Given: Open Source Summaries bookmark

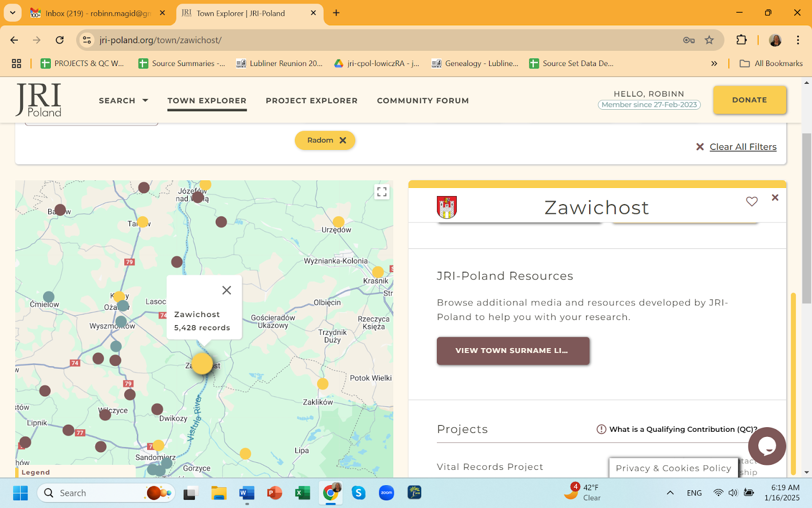Looking at the screenshot, I should click(182, 63).
